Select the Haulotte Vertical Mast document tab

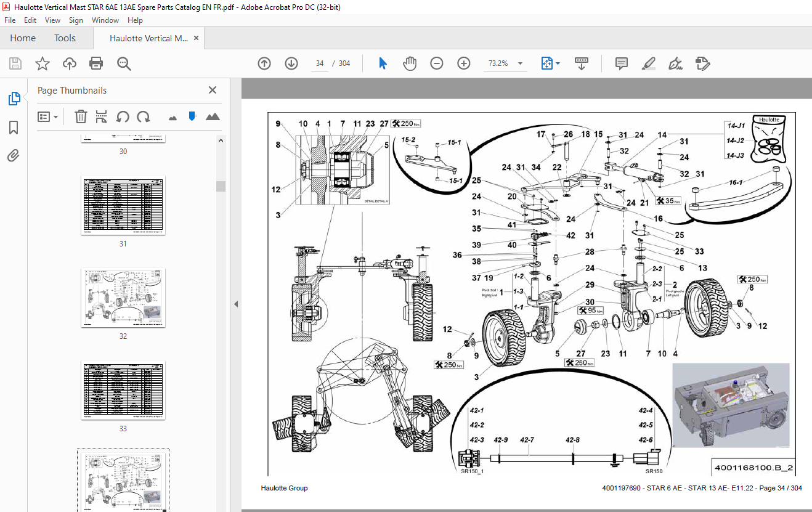[149, 38]
